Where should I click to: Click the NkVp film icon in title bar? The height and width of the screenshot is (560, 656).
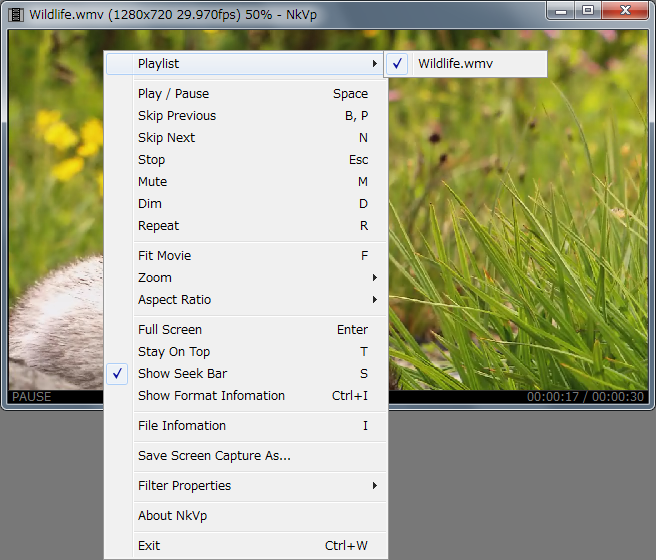[x=16, y=15]
